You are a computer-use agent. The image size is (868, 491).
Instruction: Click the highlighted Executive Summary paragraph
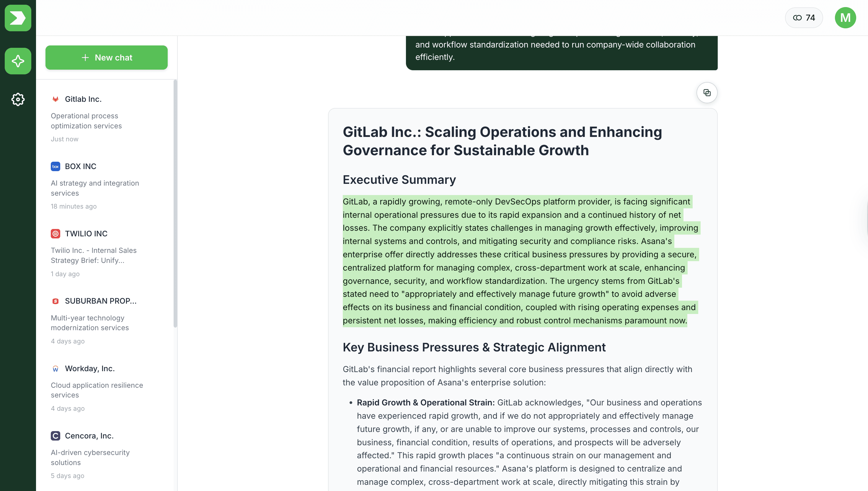click(520, 261)
